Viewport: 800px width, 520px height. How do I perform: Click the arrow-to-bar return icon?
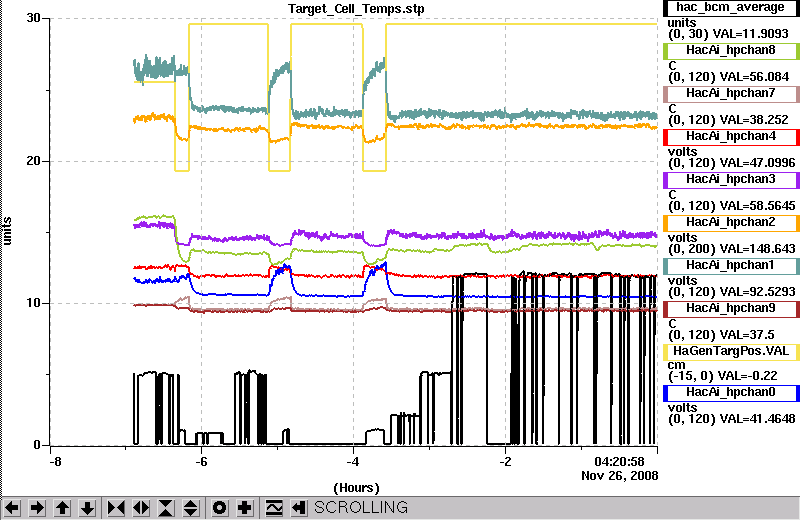click(x=299, y=508)
